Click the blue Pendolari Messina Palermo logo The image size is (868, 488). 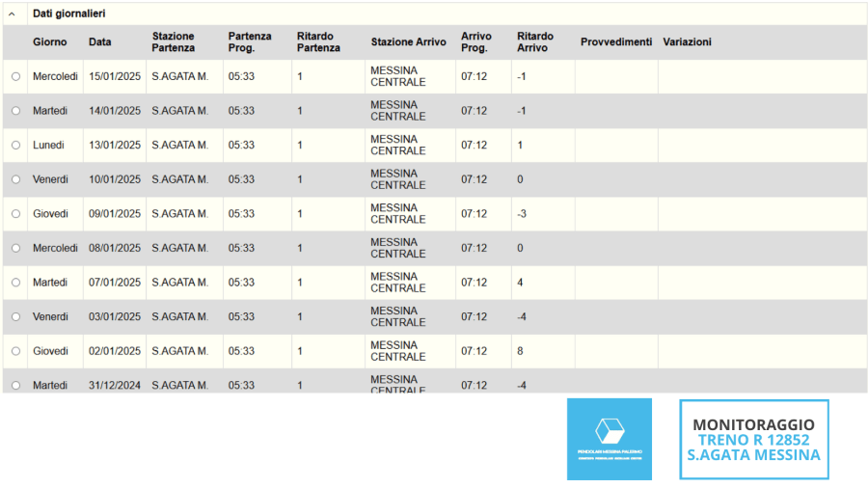coord(609,439)
